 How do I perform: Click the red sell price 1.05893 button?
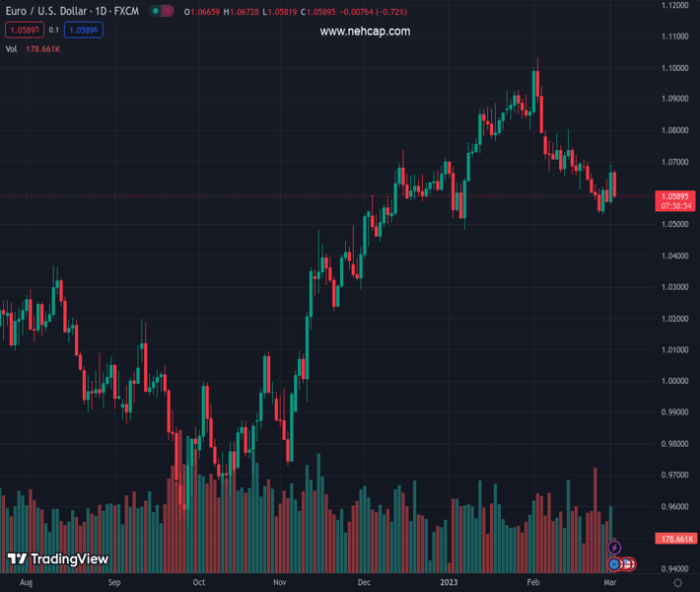coord(22,30)
